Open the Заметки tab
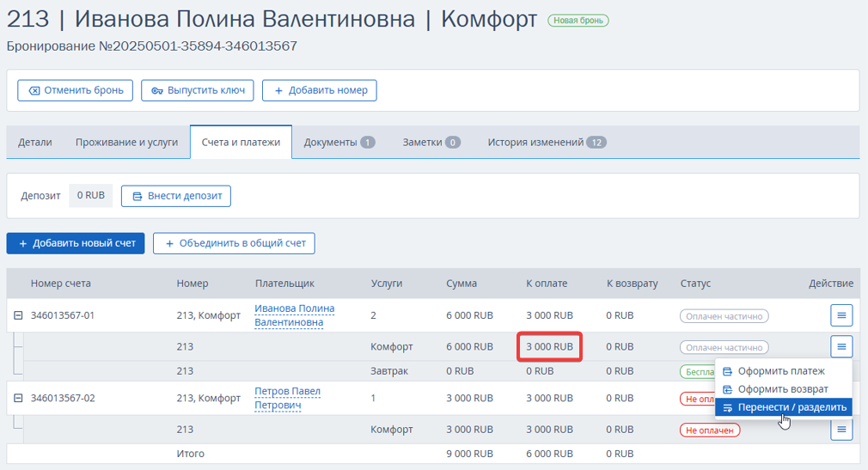The image size is (868, 470). 431,143
